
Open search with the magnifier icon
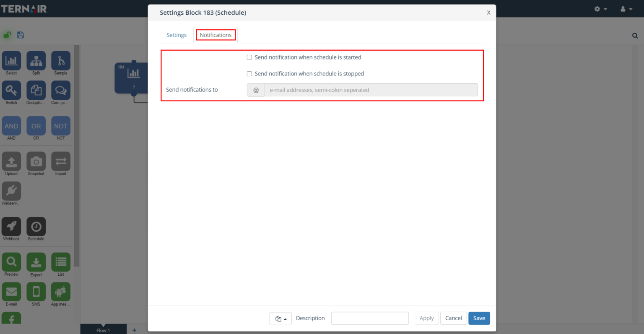(x=635, y=36)
